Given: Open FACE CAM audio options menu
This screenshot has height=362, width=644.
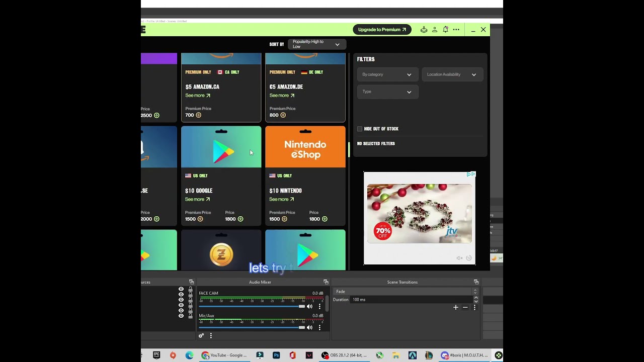Looking at the screenshot, I should [319, 306].
